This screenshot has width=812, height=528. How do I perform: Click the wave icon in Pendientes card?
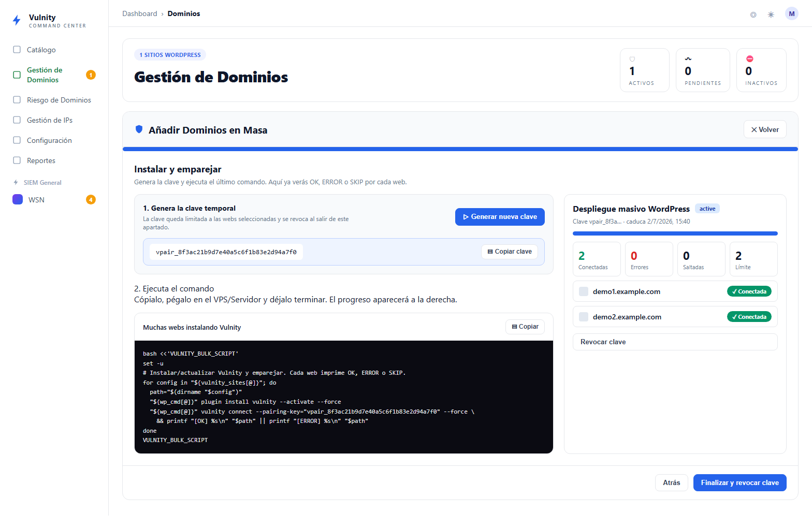point(688,59)
